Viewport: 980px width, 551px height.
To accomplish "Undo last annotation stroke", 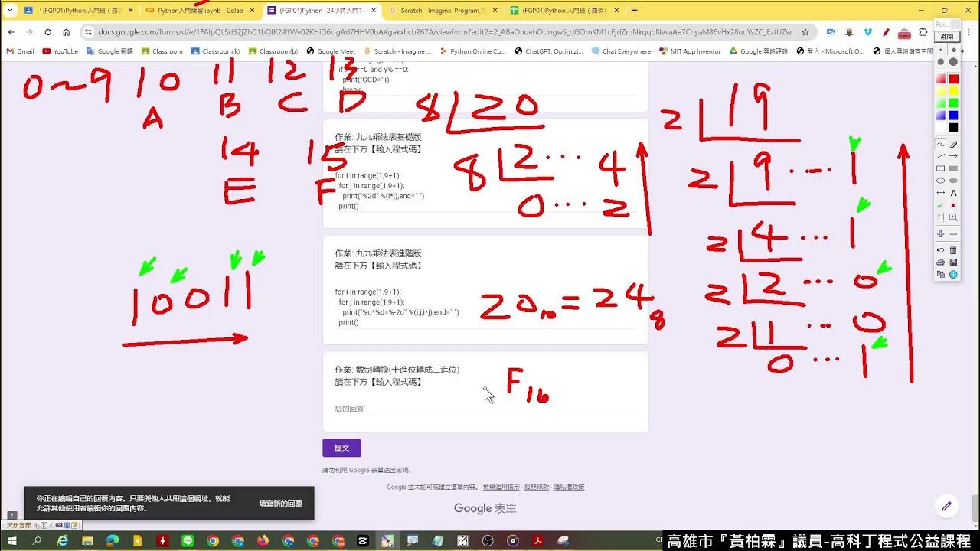I will [941, 249].
